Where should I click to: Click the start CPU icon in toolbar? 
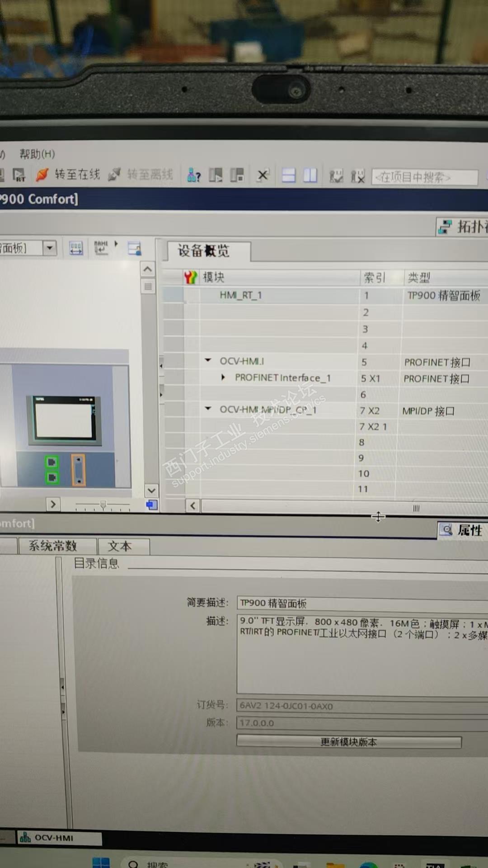[216, 175]
